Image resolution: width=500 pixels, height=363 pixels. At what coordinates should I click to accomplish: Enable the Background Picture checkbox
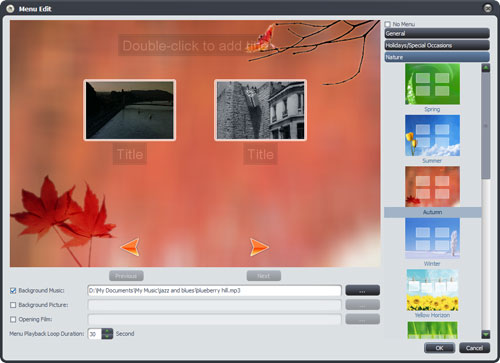point(13,305)
